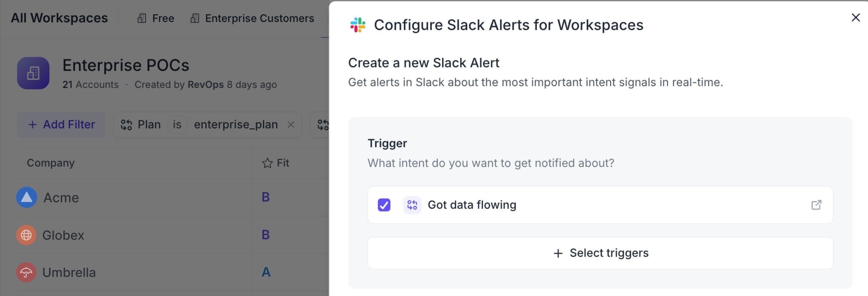Click All Workspaces heading

(x=59, y=18)
